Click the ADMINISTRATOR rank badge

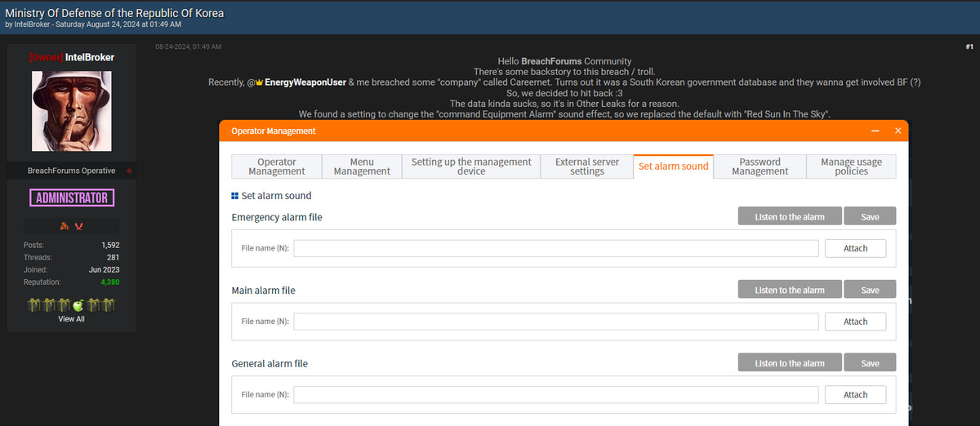72,197
